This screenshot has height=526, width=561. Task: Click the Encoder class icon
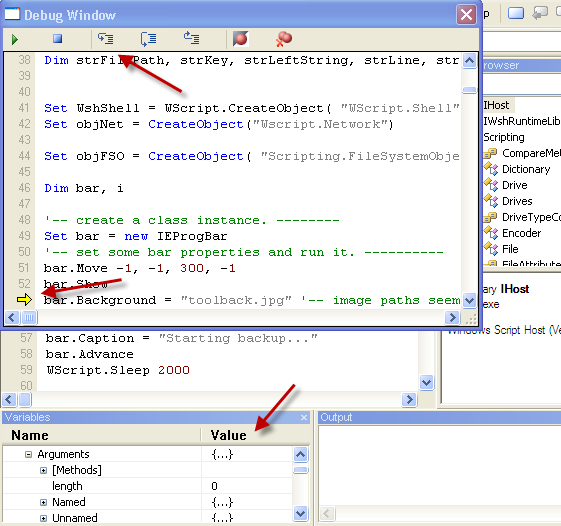click(491, 233)
